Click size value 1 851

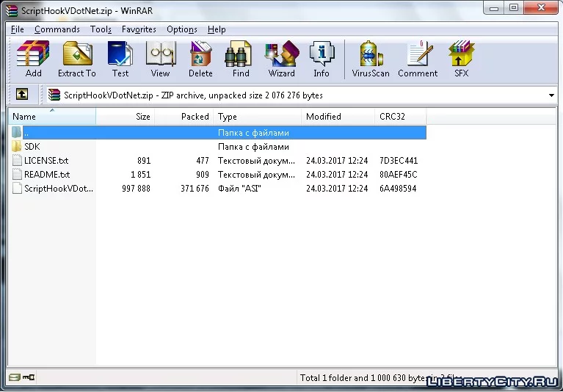coord(141,175)
